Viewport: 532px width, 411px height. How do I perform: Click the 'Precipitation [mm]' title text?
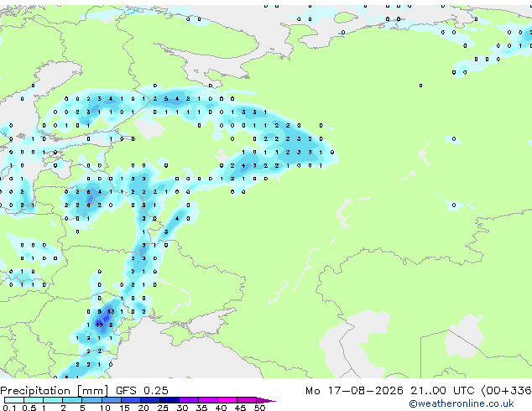[55, 391]
